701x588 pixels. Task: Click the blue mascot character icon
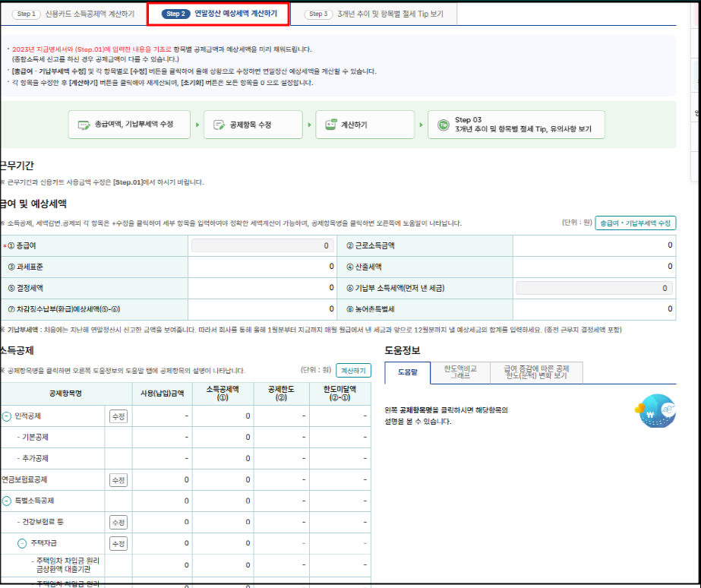(x=656, y=410)
